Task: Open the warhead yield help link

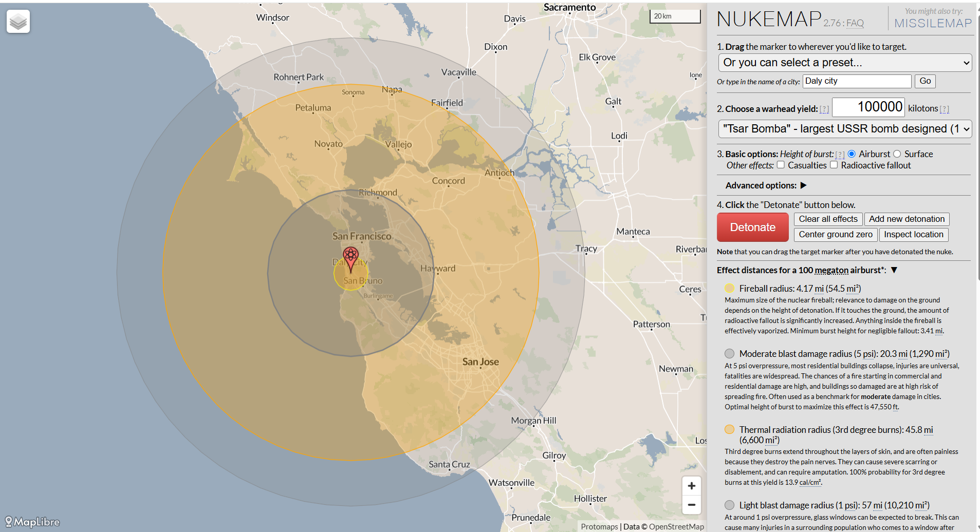Action: pyautogui.click(x=824, y=109)
